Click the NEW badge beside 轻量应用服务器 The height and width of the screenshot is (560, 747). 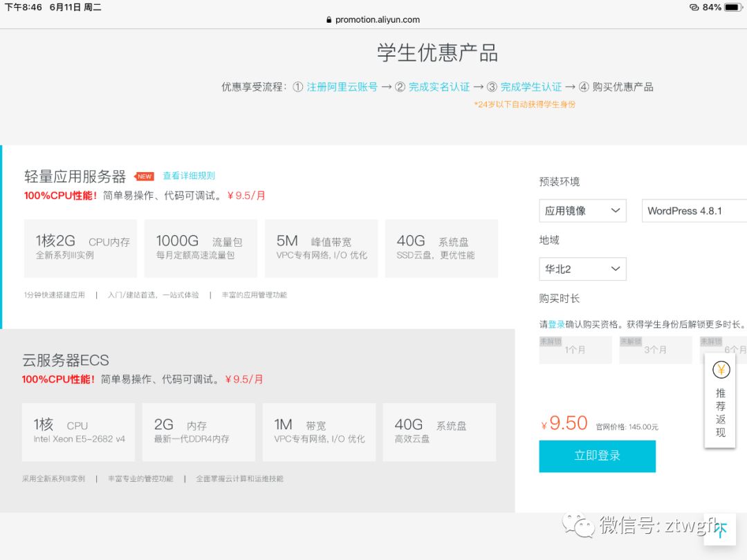[144, 176]
